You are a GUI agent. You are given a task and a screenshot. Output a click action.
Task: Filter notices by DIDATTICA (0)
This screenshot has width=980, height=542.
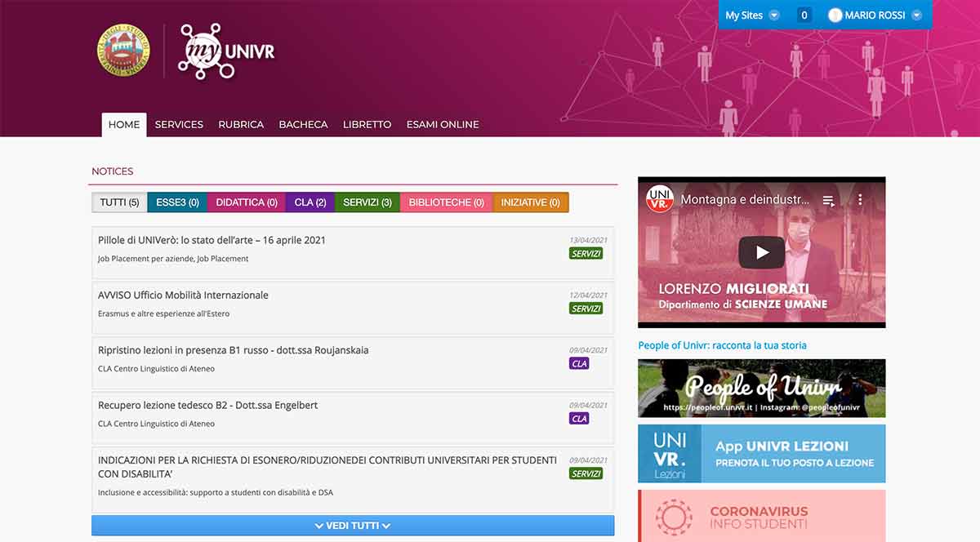point(247,202)
